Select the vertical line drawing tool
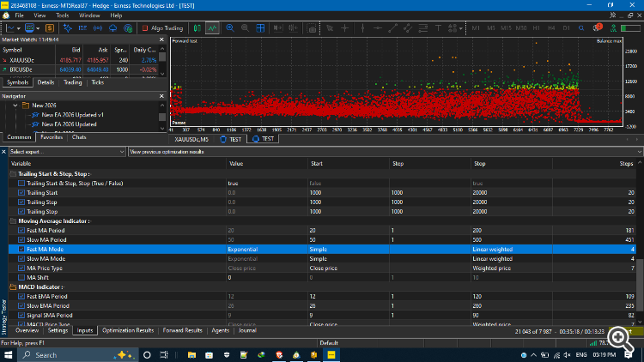Viewport: 644px width, 362px height. click(362, 28)
